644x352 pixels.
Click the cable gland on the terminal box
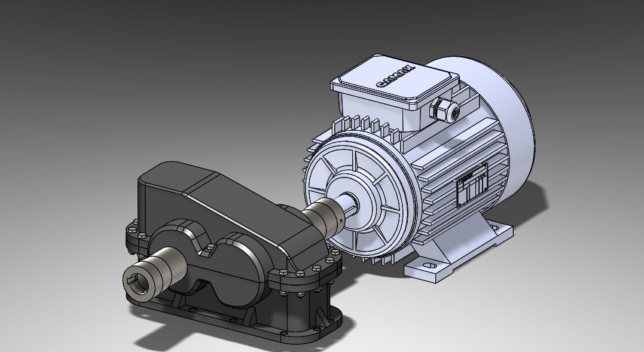click(x=445, y=109)
